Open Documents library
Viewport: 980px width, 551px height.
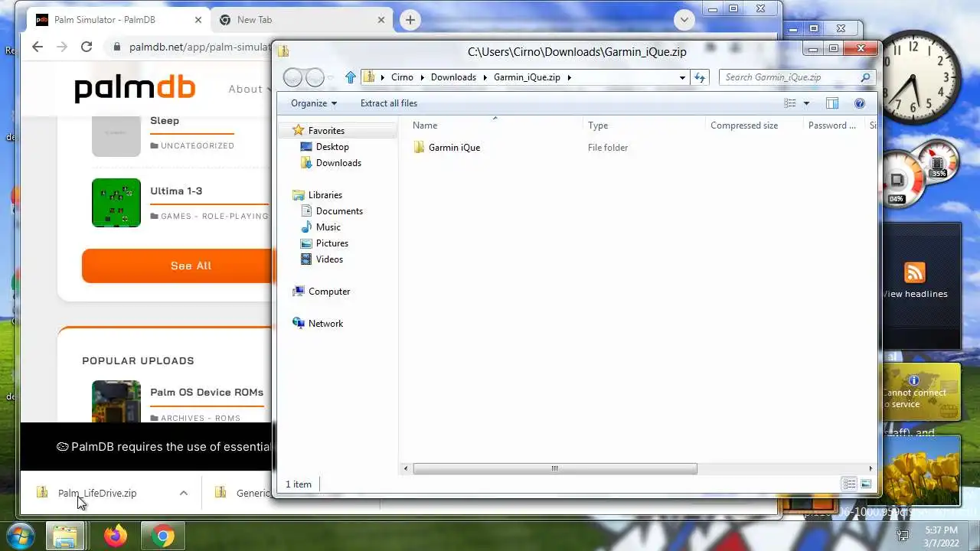click(339, 211)
